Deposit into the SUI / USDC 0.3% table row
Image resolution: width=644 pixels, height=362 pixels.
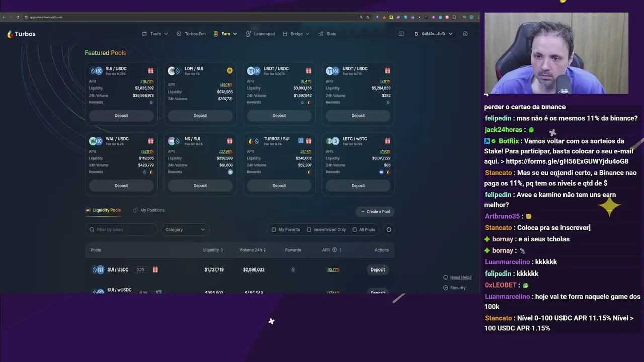[378, 270]
